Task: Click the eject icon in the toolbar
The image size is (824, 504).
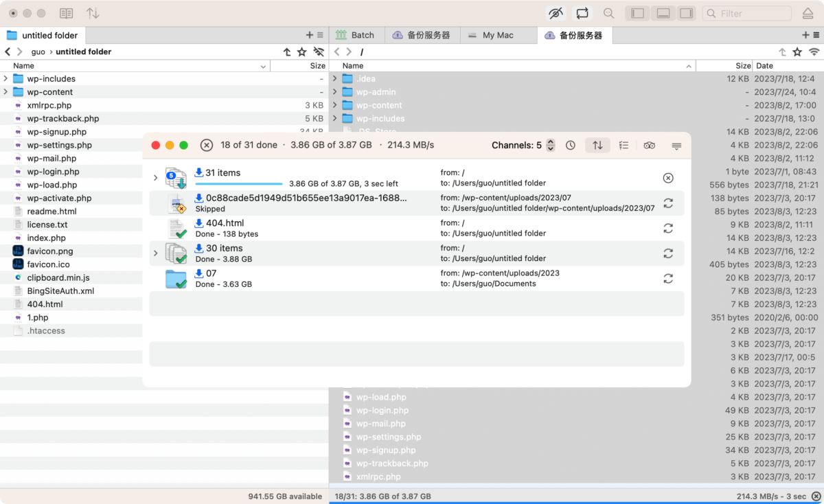Action: (808, 13)
